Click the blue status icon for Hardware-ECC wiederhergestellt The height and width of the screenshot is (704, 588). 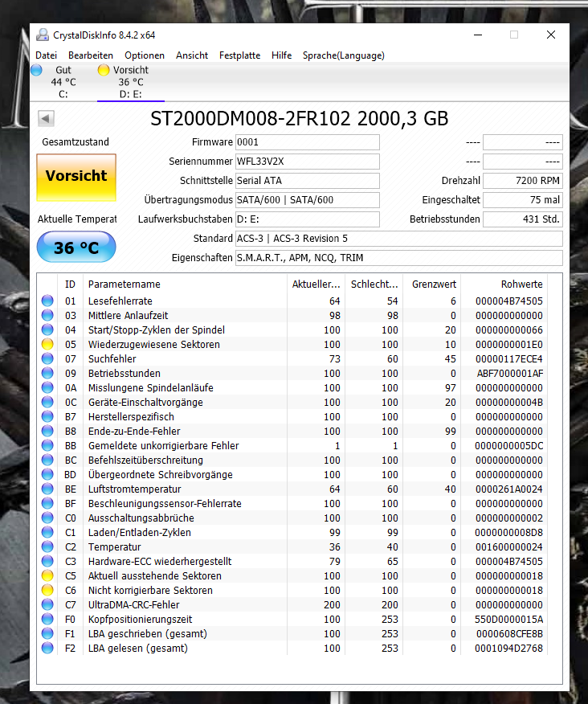coord(47,561)
